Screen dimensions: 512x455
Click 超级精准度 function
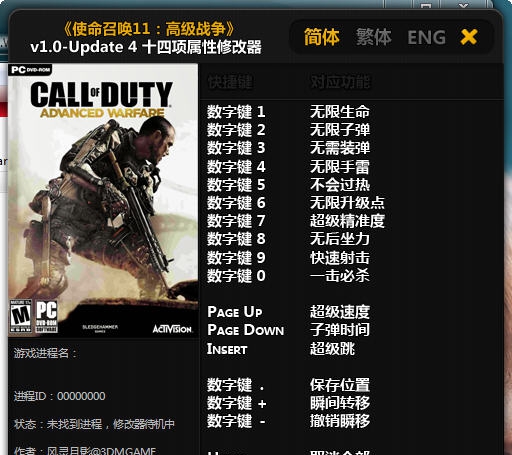(x=347, y=221)
